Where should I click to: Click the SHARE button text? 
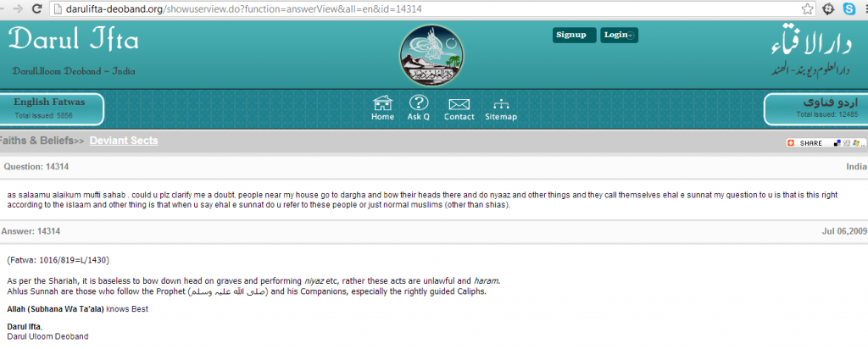(810, 143)
